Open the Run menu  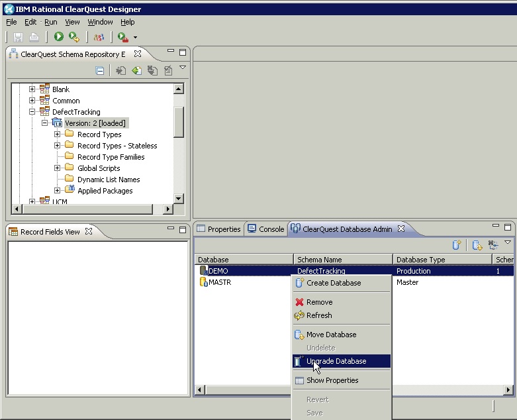51,22
